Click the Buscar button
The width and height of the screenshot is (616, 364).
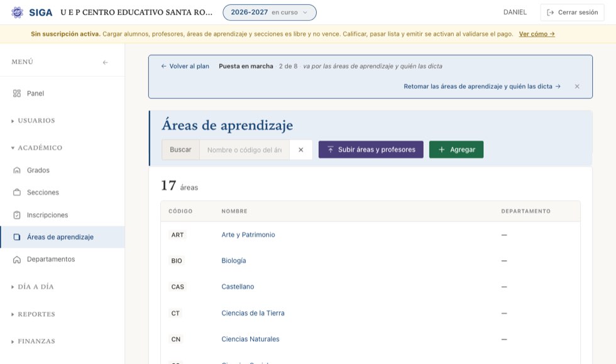(181, 150)
